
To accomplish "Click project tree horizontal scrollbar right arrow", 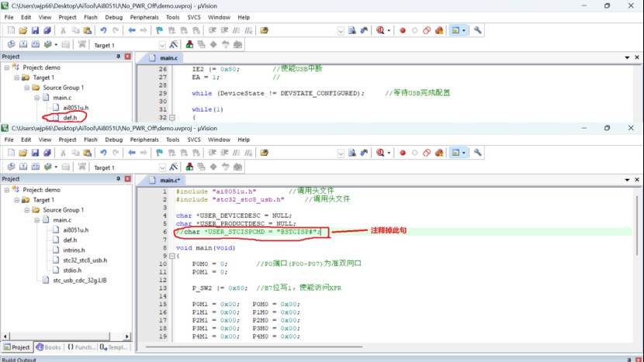I will coord(127,336).
